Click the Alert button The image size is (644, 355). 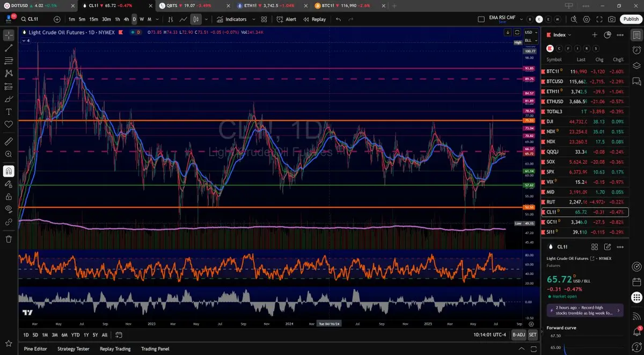coord(286,19)
